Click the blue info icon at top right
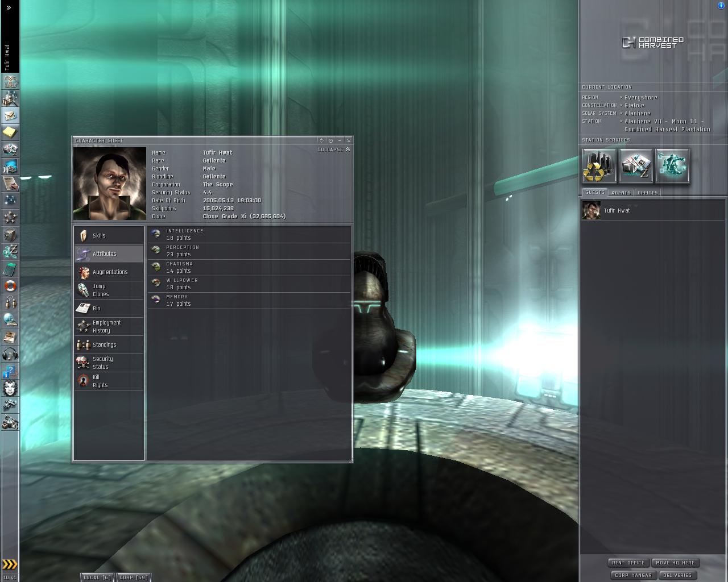This screenshot has width=728, height=582. (721, 6)
